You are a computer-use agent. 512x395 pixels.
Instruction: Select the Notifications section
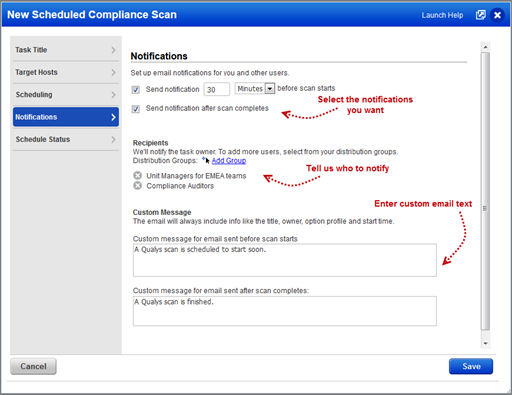pos(66,117)
